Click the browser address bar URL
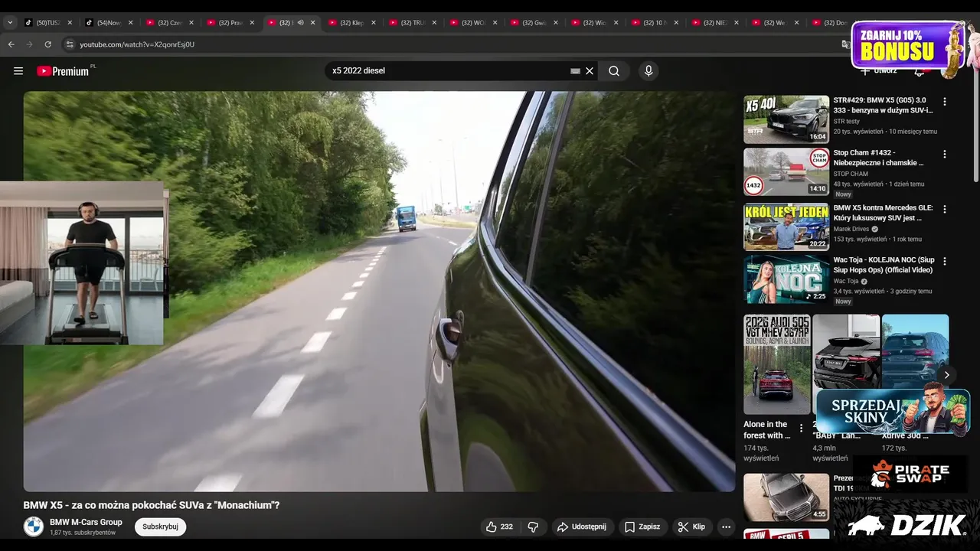 click(137, 44)
